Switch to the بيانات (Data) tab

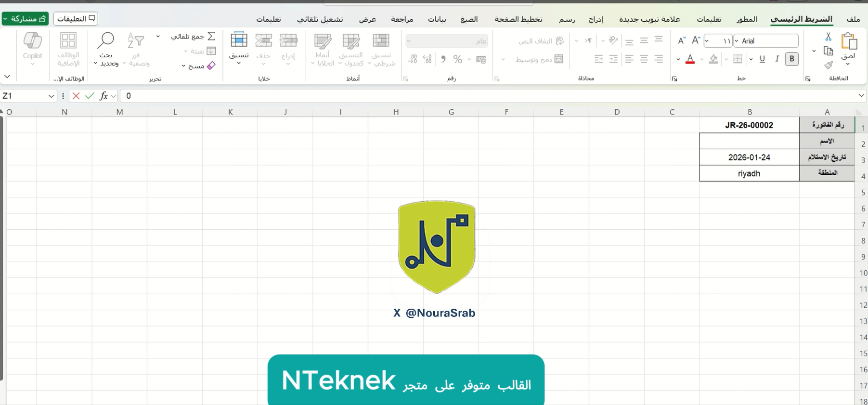[437, 19]
